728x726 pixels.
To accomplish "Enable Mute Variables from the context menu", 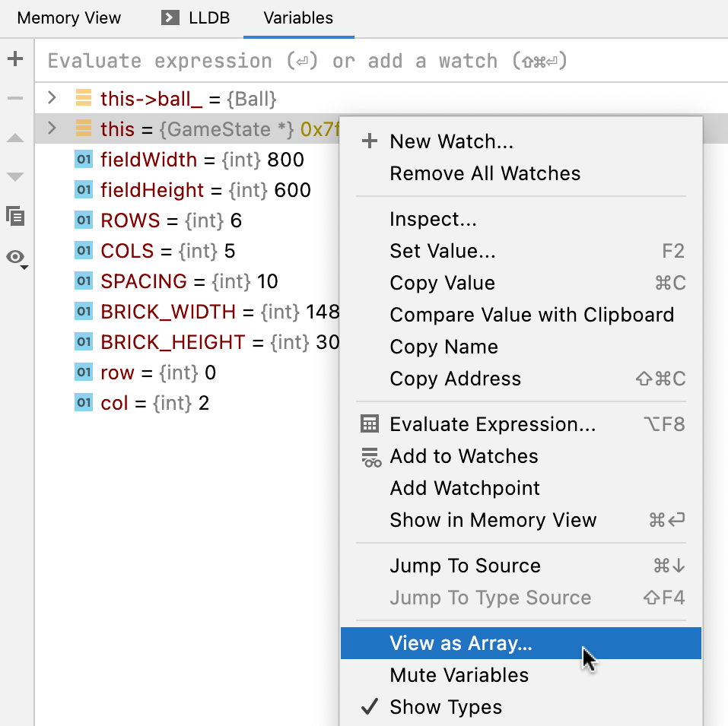I will coord(459,675).
